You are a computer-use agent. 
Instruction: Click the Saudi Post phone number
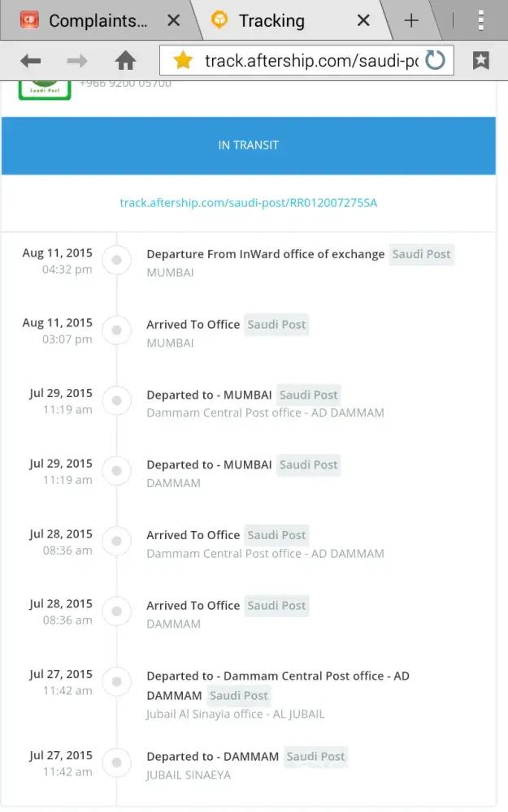click(125, 83)
